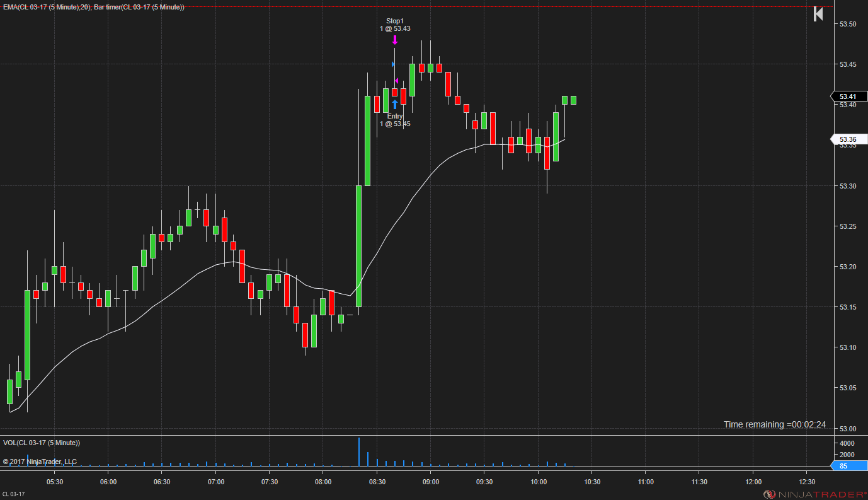Click the tallest blue volume bar

[x=359, y=451]
